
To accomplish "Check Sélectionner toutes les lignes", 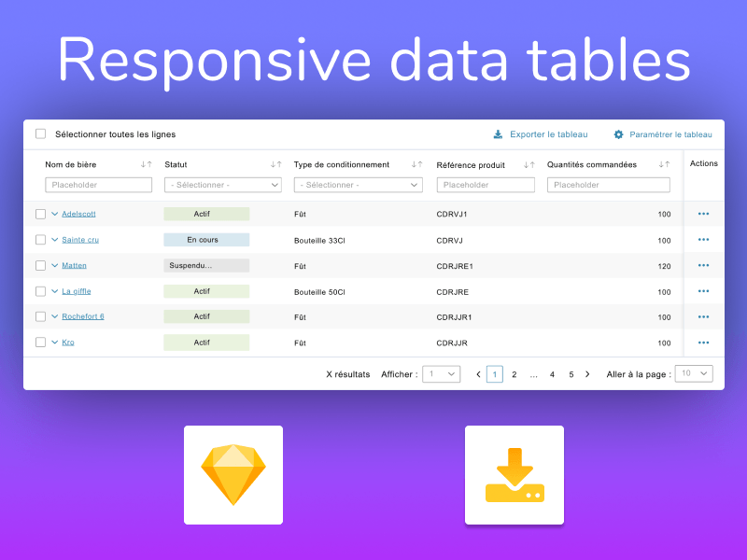I will [x=40, y=133].
